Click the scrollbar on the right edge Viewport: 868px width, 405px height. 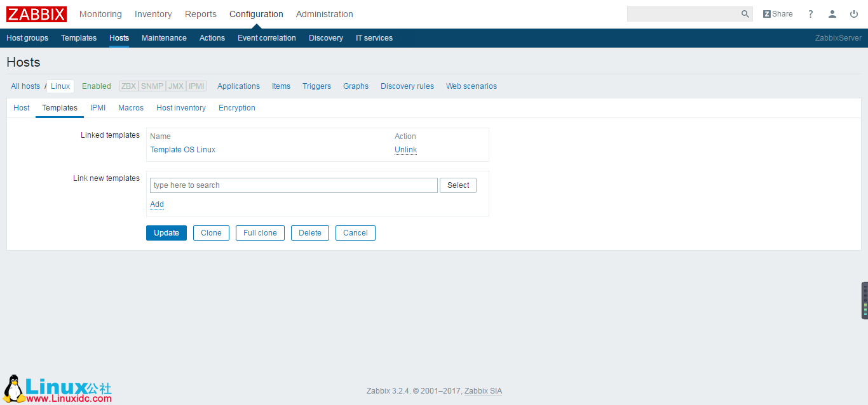(864, 300)
